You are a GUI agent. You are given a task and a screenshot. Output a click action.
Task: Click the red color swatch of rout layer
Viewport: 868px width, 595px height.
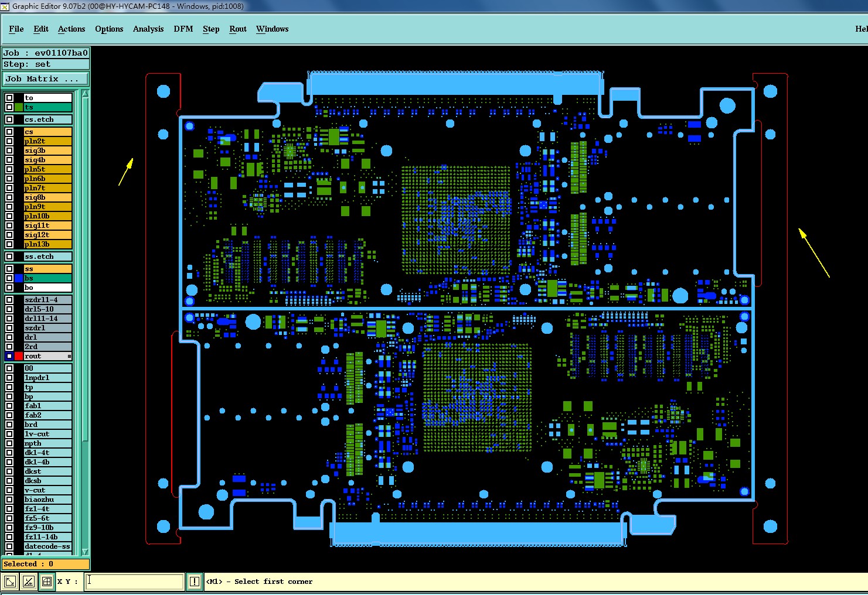click(19, 356)
